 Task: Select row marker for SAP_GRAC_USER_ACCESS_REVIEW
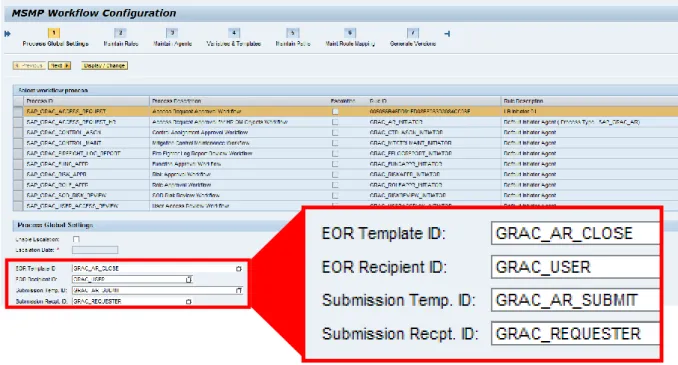coord(18,206)
